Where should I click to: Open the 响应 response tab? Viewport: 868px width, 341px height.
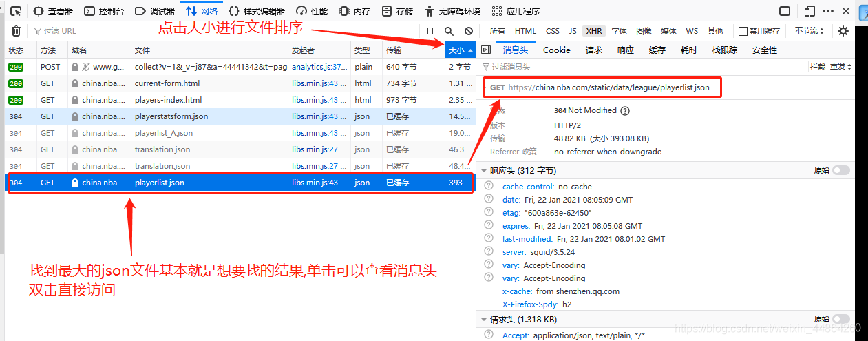(x=626, y=50)
